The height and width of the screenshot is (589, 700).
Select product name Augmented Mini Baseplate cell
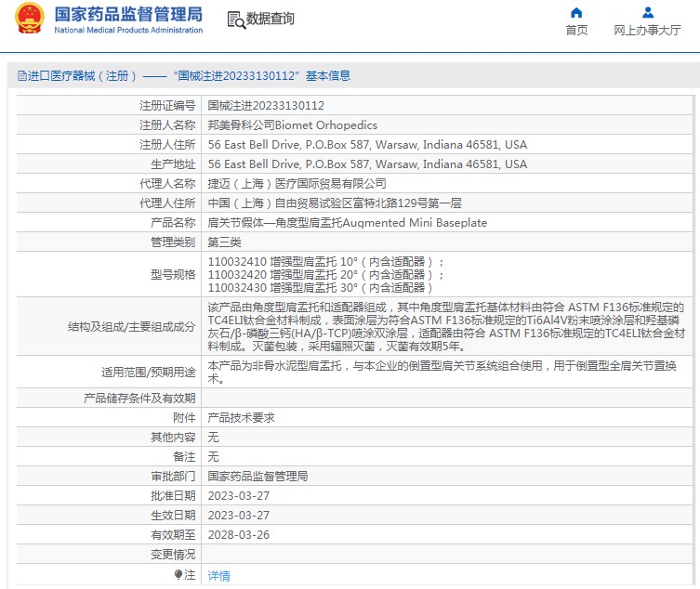point(348,223)
